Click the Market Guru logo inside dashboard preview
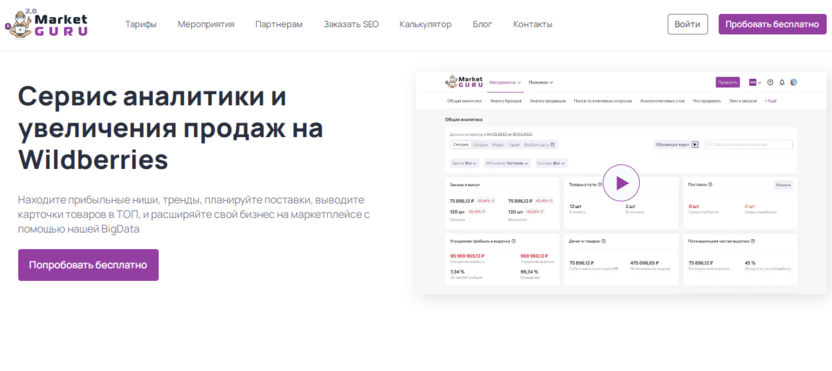832x371 pixels. click(464, 82)
